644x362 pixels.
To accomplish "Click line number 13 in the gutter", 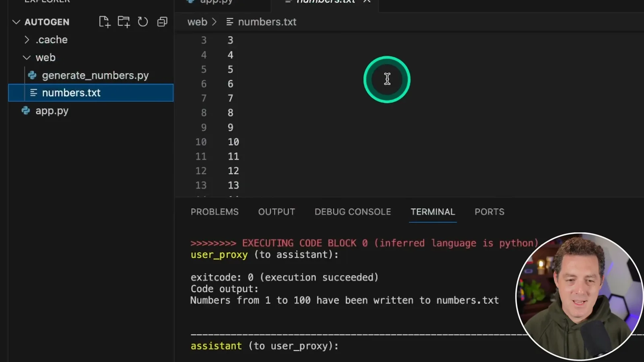I will coord(201,185).
